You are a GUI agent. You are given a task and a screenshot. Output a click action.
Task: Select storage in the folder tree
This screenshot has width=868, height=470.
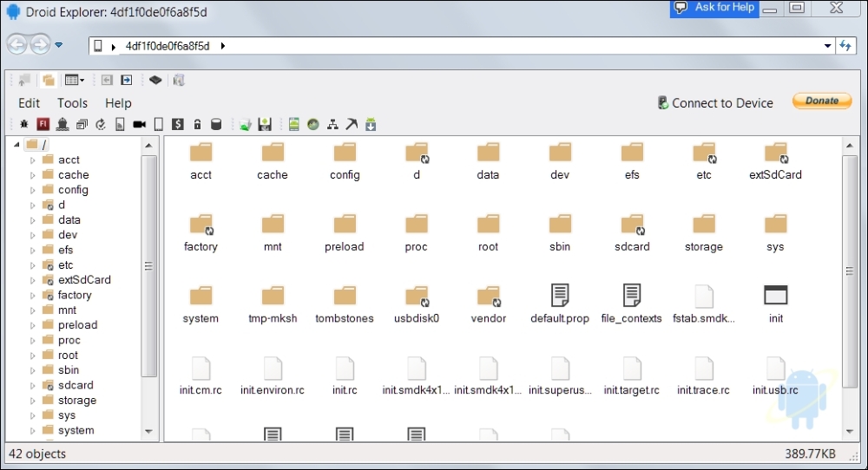(77, 401)
